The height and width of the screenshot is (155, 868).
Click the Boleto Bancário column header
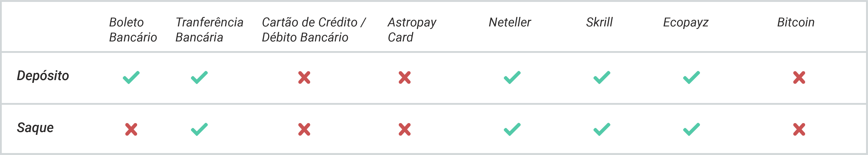(x=133, y=30)
